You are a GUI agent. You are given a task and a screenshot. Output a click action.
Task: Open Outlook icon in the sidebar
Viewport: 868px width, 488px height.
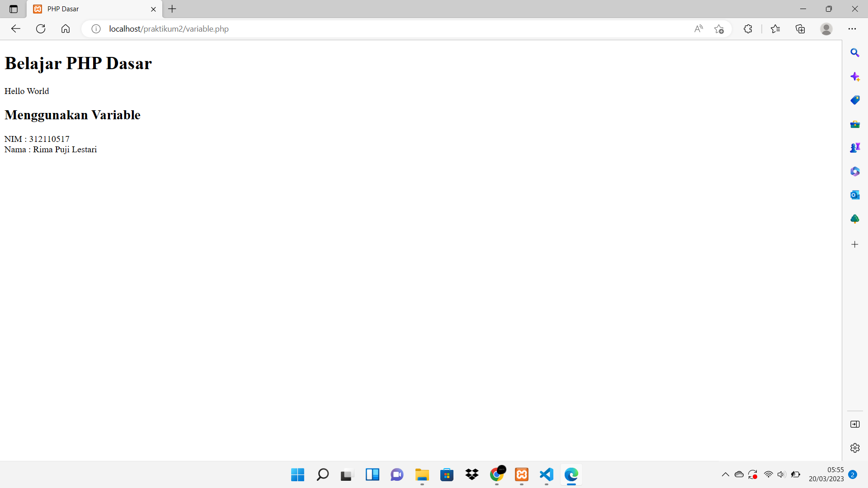point(854,195)
